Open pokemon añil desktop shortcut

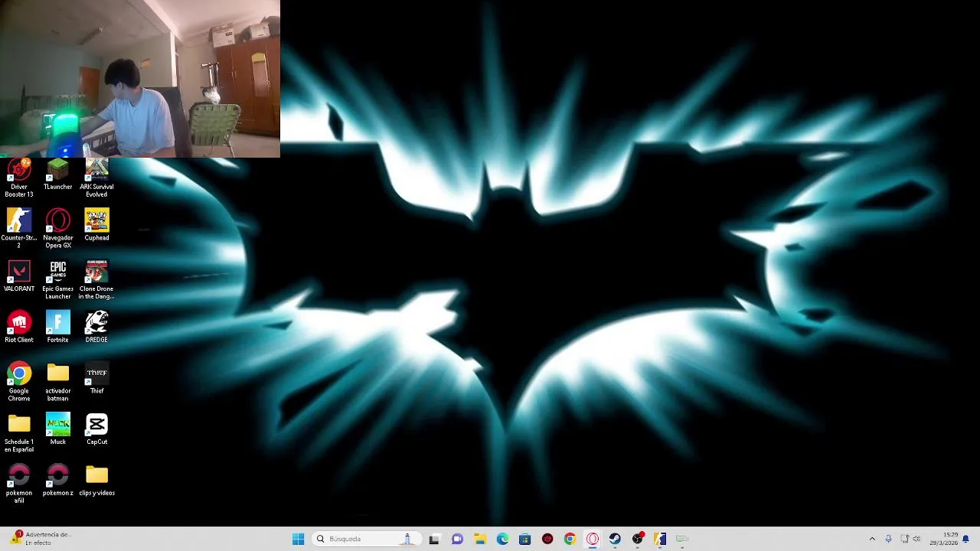(19, 484)
